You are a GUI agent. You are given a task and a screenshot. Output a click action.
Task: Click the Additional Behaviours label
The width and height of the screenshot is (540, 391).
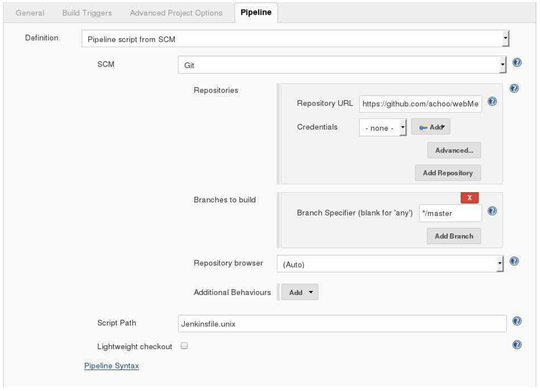point(232,292)
